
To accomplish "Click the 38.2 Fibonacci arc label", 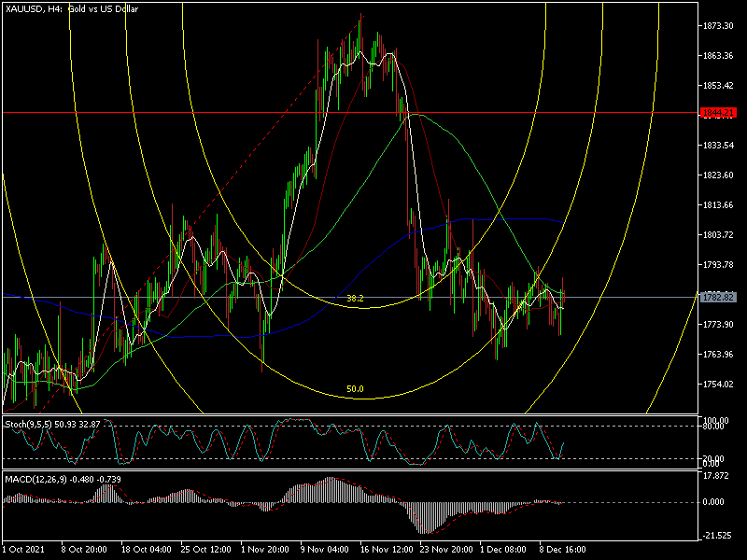I will coord(355,299).
